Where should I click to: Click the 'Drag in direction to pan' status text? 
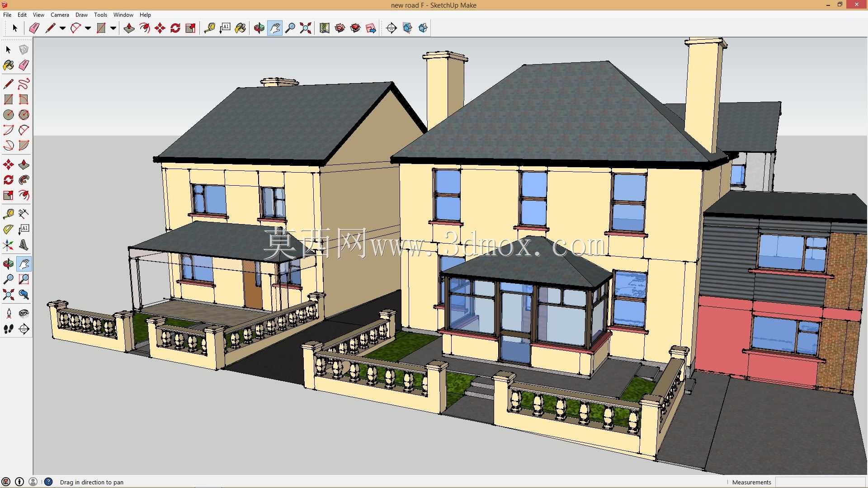click(x=92, y=482)
